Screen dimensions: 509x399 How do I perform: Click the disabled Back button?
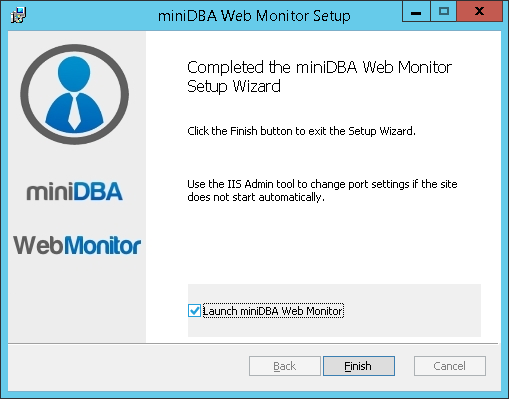tap(285, 366)
